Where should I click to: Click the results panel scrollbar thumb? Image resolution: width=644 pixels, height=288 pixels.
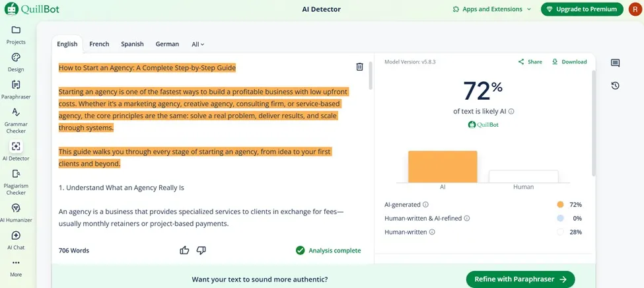(593, 124)
